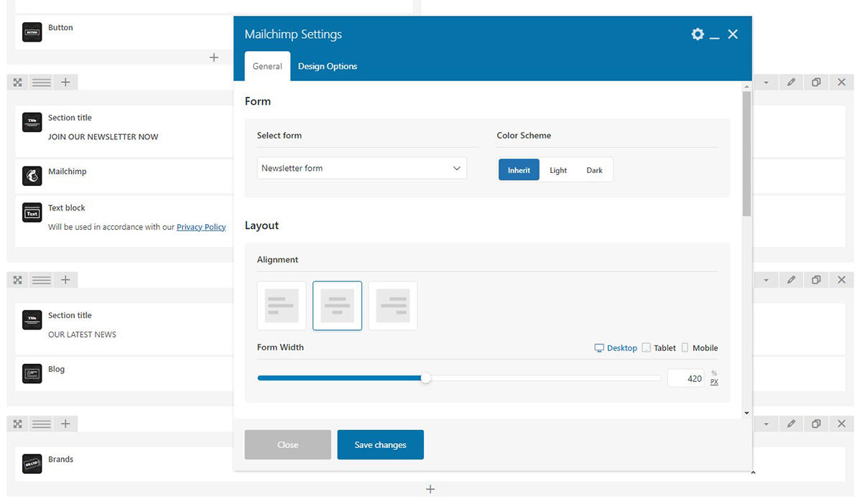Duplicate the newsletter row

(x=816, y=83)
